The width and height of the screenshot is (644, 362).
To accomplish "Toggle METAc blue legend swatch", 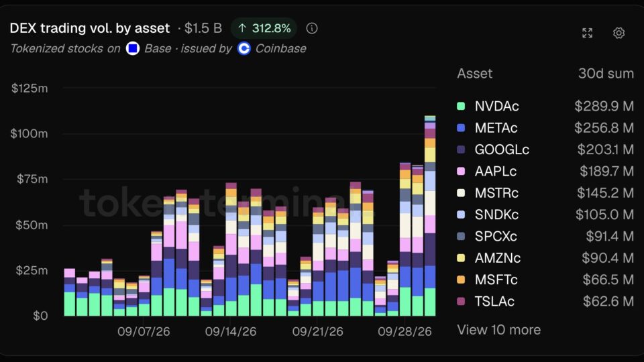I will (x=461, y=128).
